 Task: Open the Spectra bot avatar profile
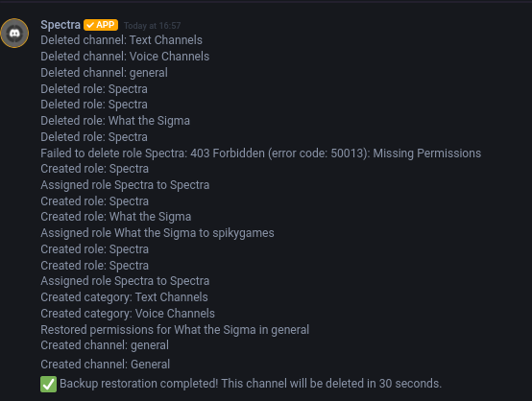[14, 34]
